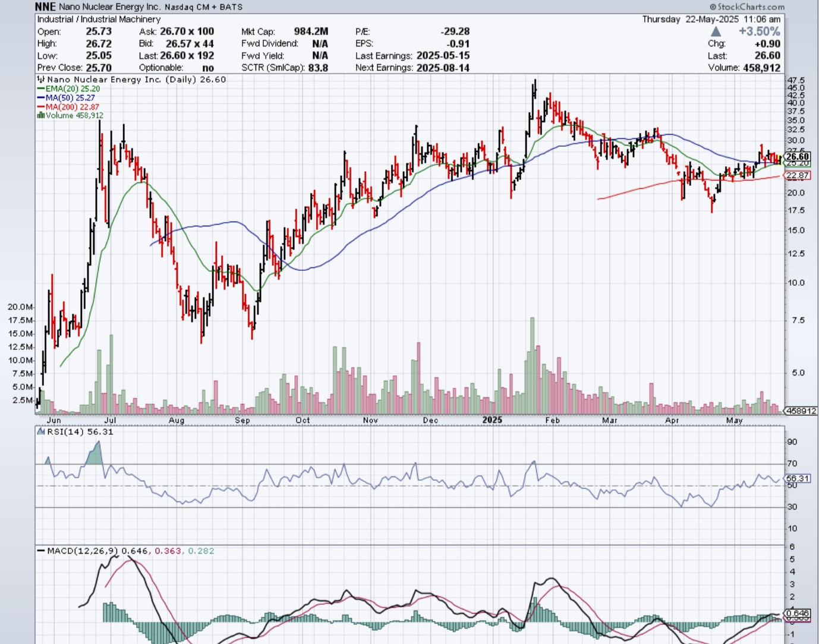Viewport: 819px width, 644px height.
Task: Click the header Volume value 458,912
Action: (762, 68)
